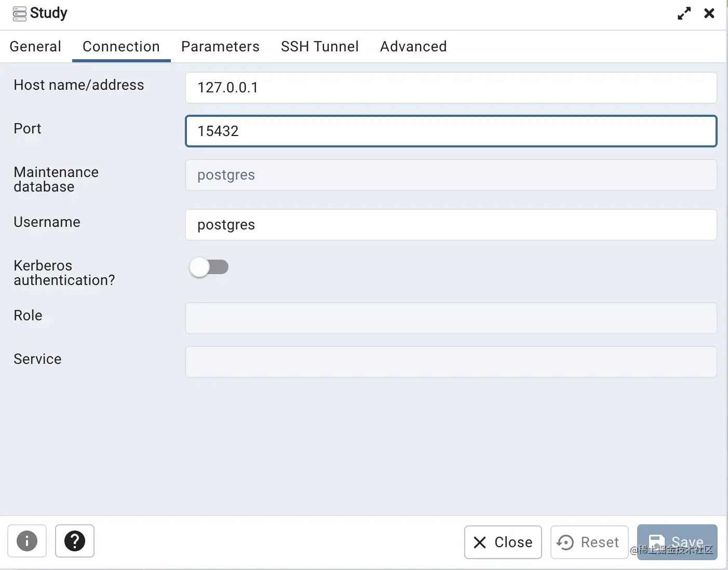This screenshot has width=728, height=570.
Task: Select the Connection tab
Action: (121, 47)
